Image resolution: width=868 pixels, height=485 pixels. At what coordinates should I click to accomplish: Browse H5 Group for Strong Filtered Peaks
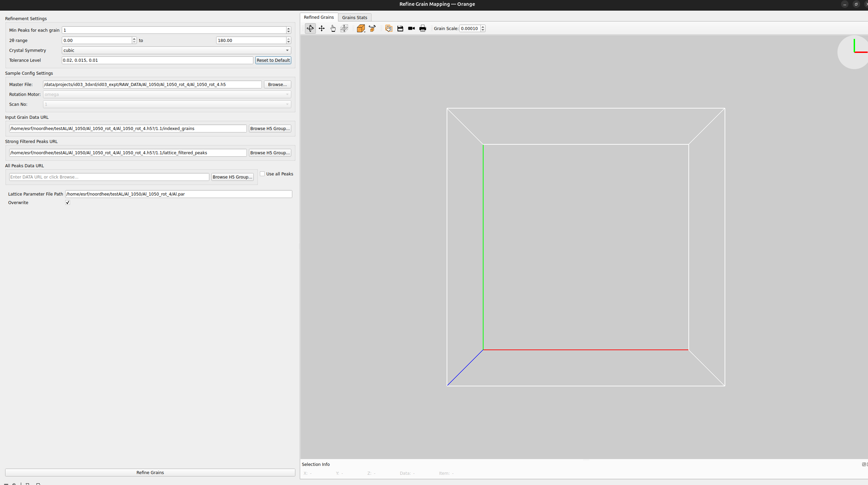click(x=270, y=153)
